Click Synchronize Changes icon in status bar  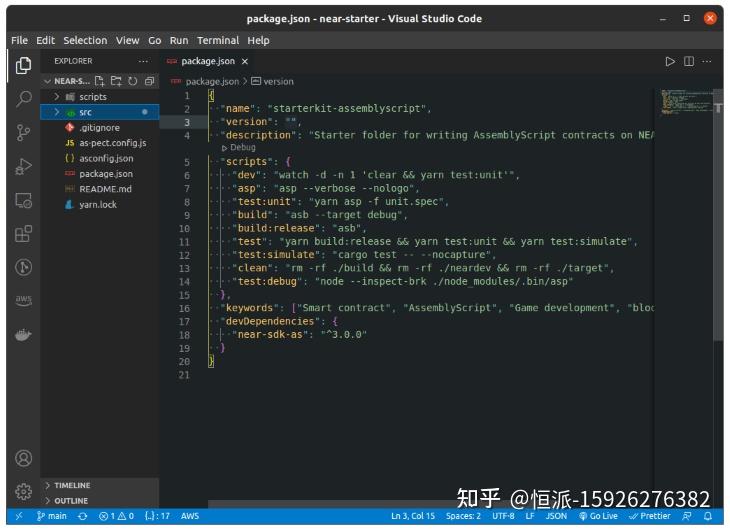[83, 516]
